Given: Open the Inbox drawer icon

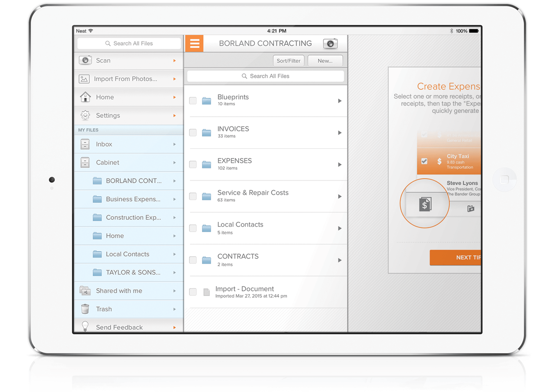Looking at the screenshot, I should pyautogui.click(x=84, y=144).
